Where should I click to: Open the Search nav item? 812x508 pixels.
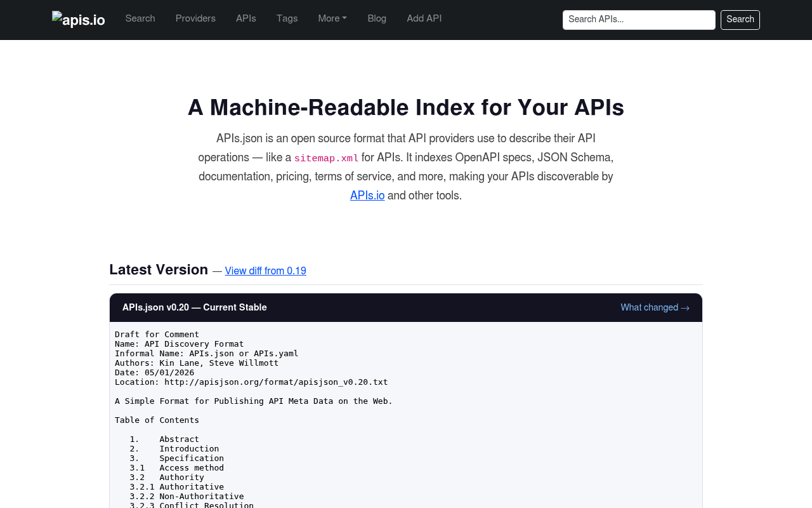[x=140, y=19]
